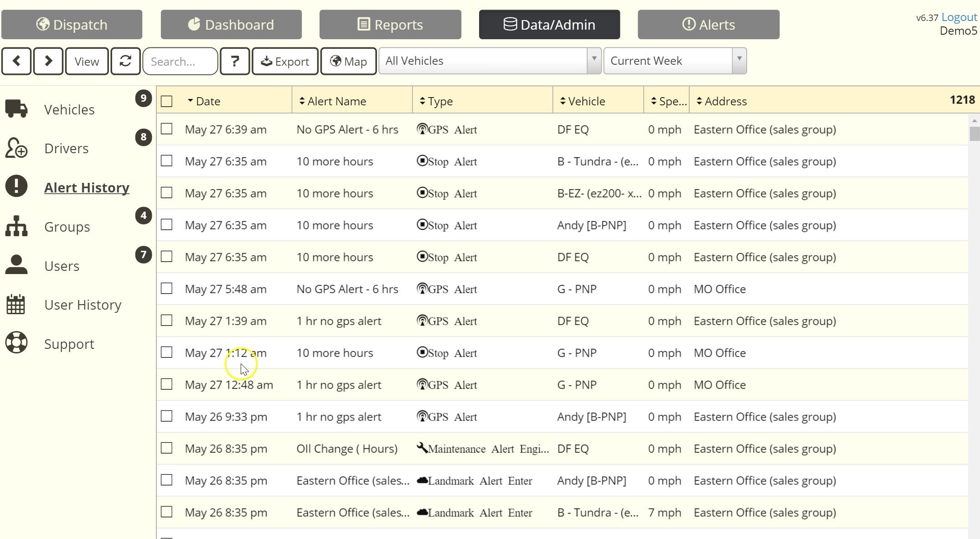980x539 pixels.
Task: Open the Dashboard tab
Action: 231,25
